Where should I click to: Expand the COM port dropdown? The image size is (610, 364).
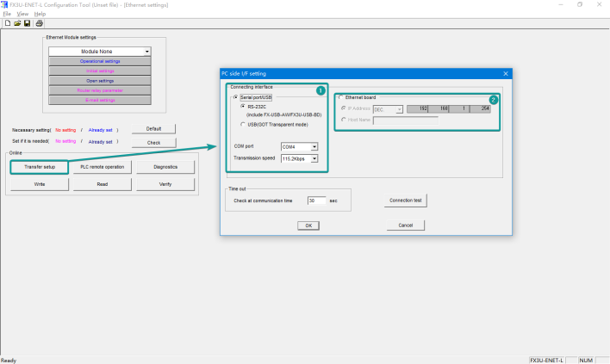click(314, 146)
